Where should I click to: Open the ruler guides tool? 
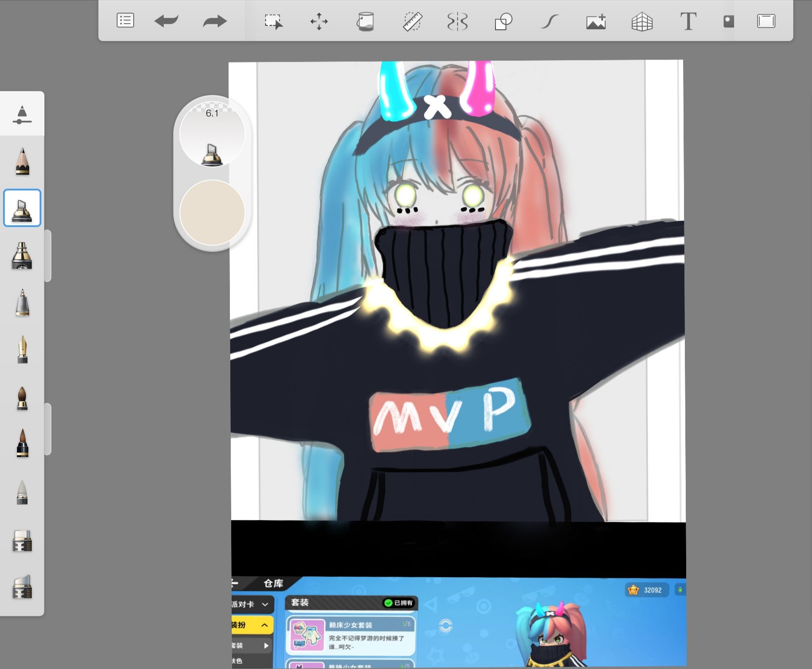pyautogui.click(x=412, y=21)
